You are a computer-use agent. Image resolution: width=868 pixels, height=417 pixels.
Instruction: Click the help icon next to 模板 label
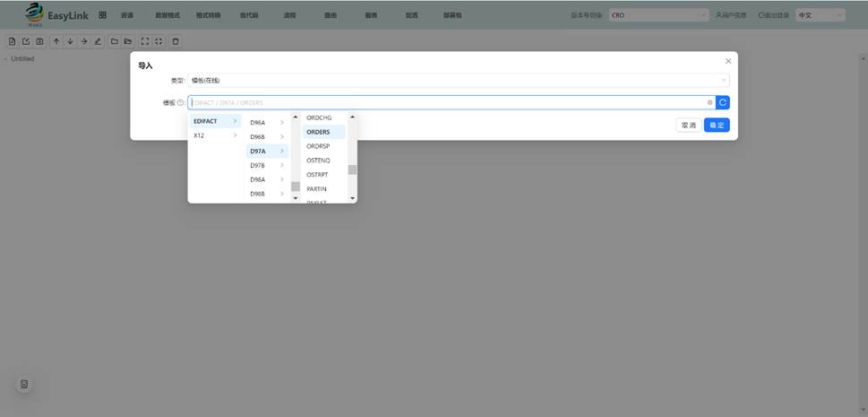[180, 103]
